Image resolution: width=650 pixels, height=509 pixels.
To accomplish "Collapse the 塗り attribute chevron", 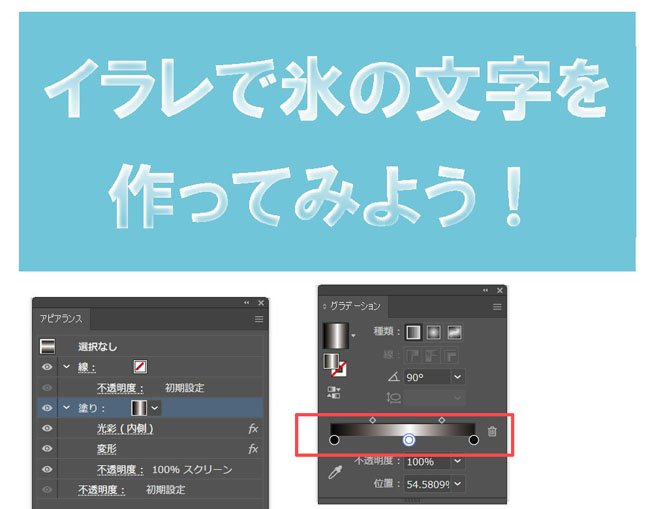I will [x=66, y=407].
